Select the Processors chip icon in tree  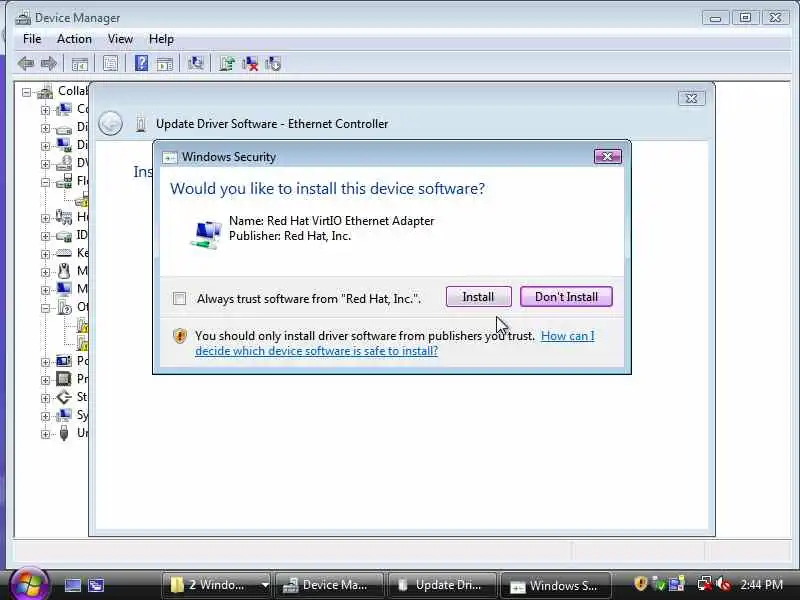tap(64, 379)
